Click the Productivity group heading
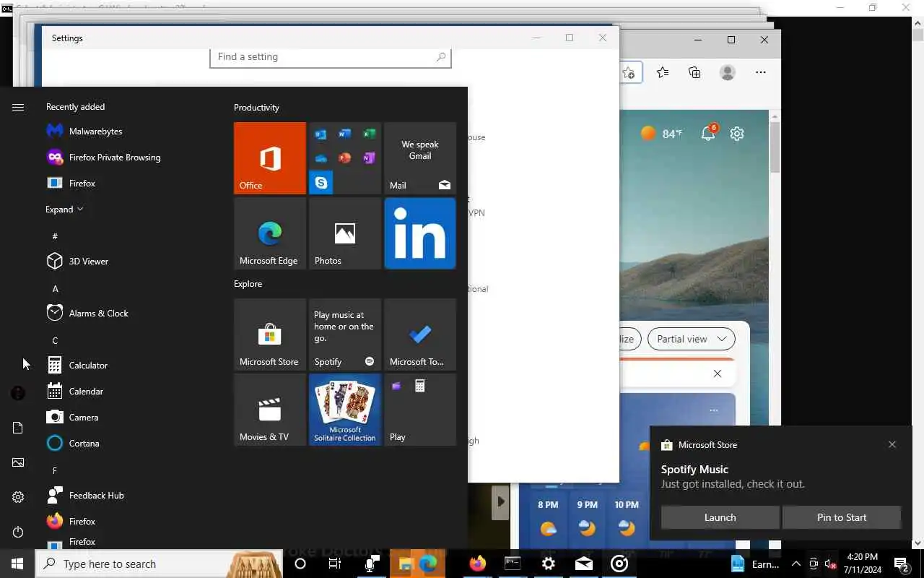This screenshot has height=578, width=924. (256, 107)
